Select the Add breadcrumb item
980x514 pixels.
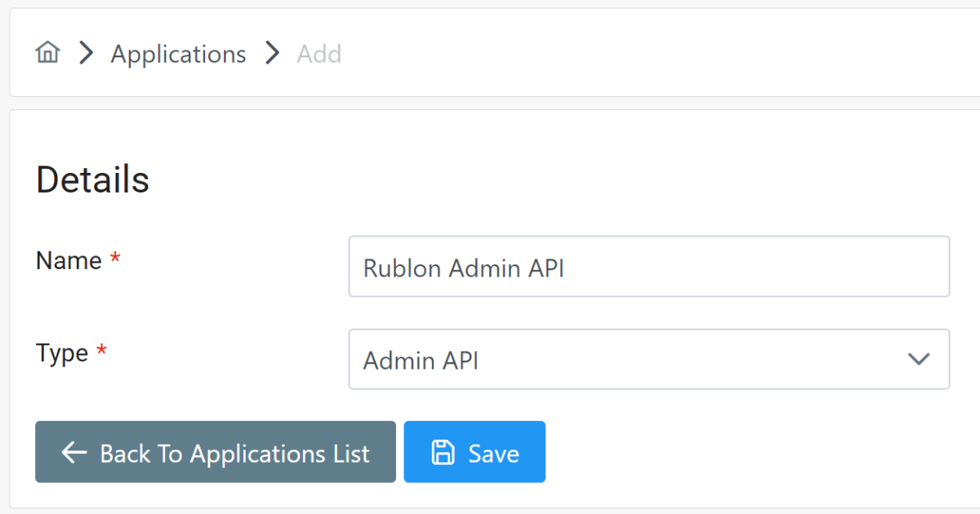pyautogui.click(x=318, y=54)
